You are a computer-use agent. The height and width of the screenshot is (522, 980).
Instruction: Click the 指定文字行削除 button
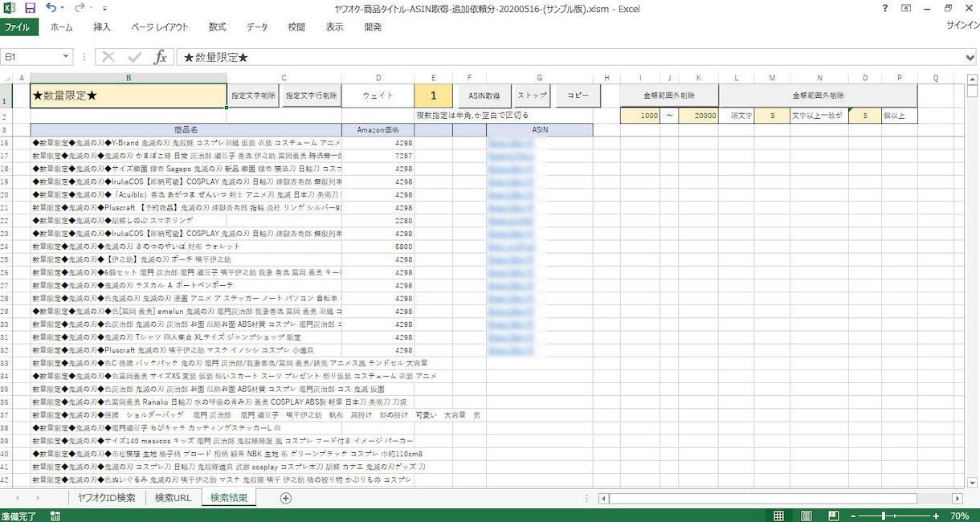312,96
